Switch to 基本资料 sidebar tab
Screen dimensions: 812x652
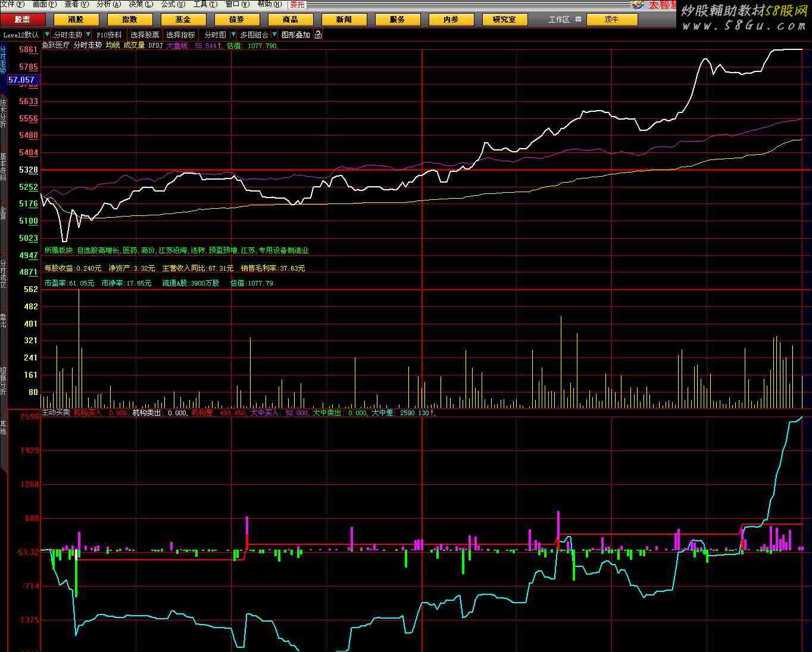click(x=3, y=167)
